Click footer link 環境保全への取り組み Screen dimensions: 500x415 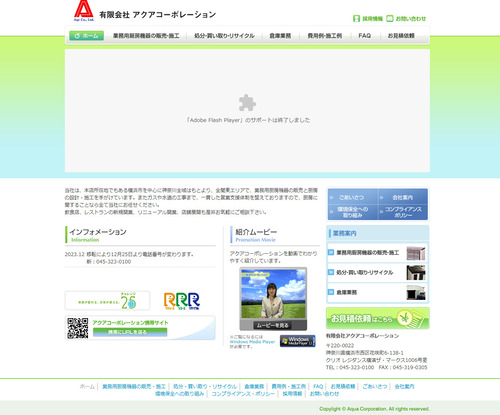(x=180, y=394)
